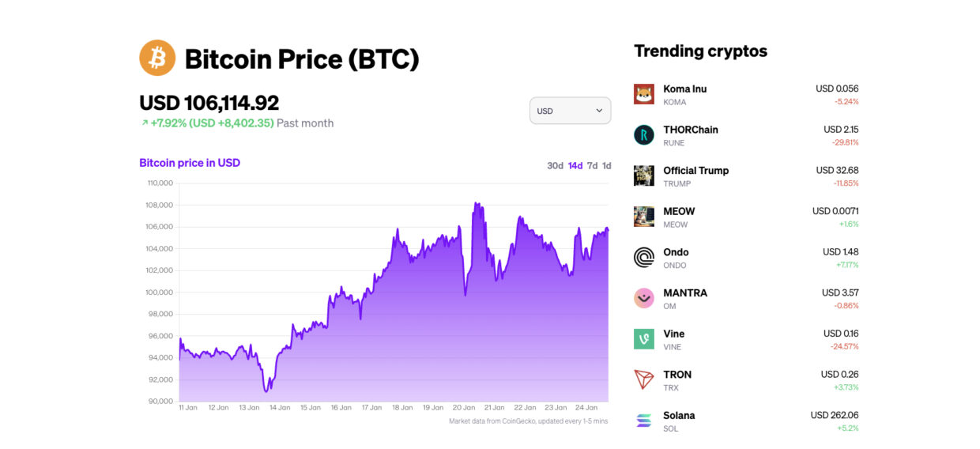Open the USD currency dropdown
This screenshot has width=980, height=449.
(x=570, y=111)
